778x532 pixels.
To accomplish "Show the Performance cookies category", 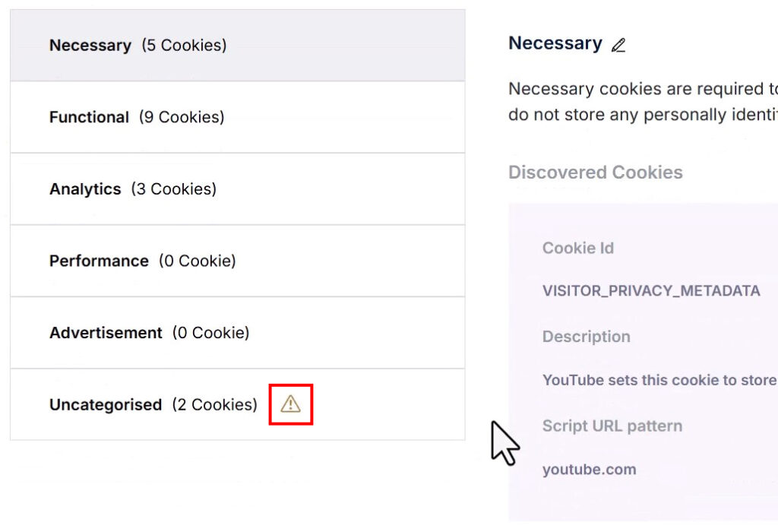I will (x=237, y=261).
